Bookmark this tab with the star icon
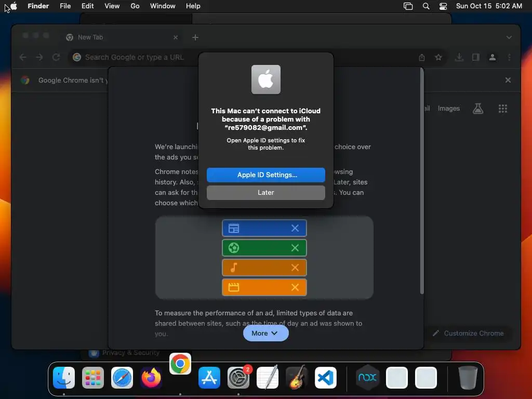Viewport: 532px width, 399px height. click(x=438, y=57)
